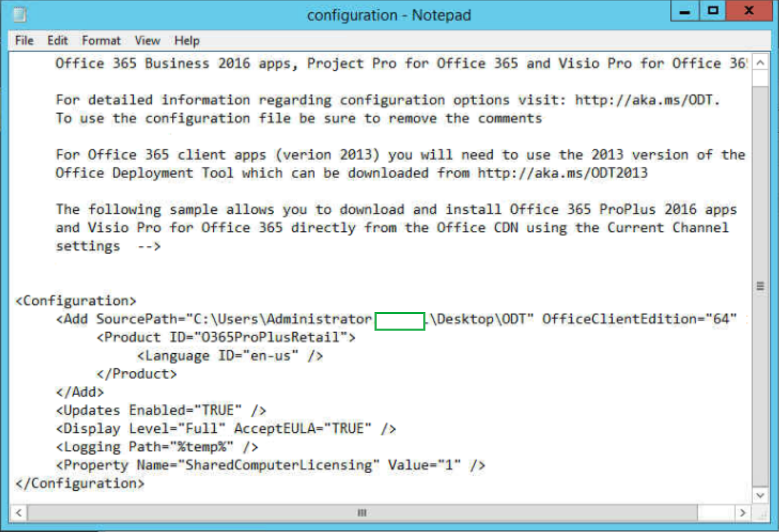This screenshot has height=532, width=779.
Task: Click the vertical scrollbar thumb
Action: point(760,287)
